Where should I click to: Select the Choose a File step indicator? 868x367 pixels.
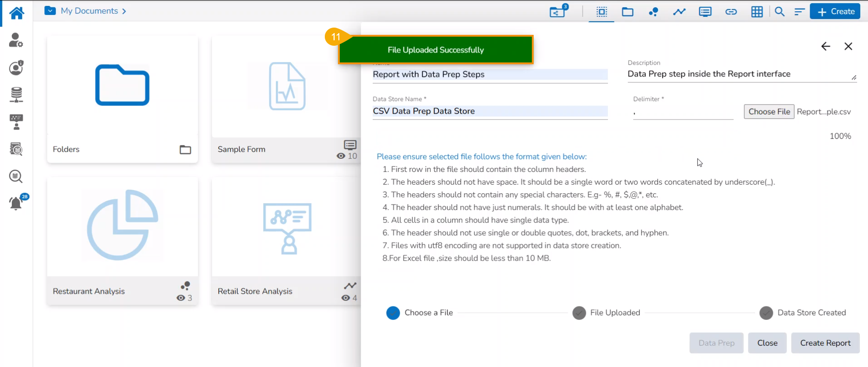393,313
